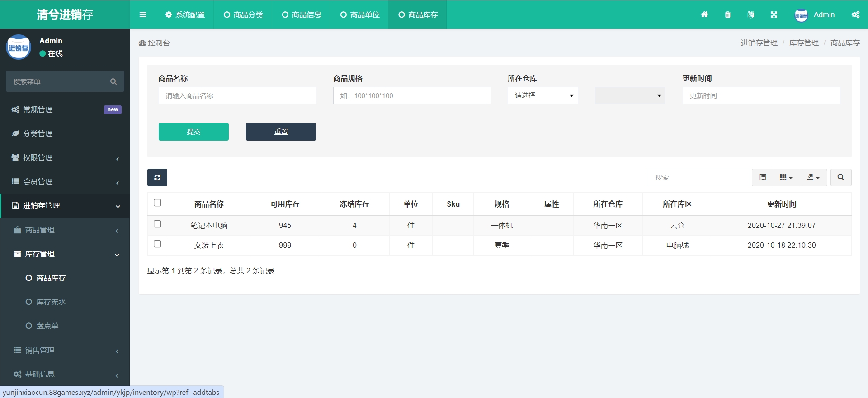Open 商品库存 in the sidebar tree

[65, 278]
